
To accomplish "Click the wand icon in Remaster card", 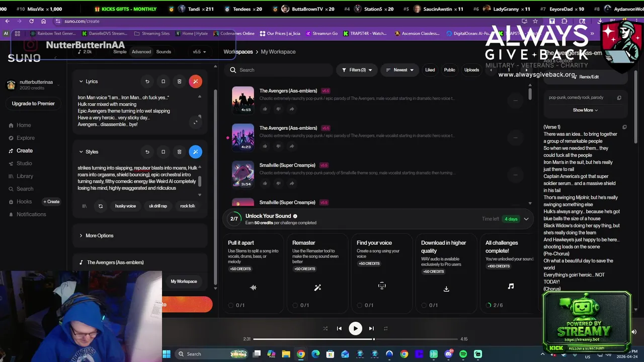I will tap(317, 288).
